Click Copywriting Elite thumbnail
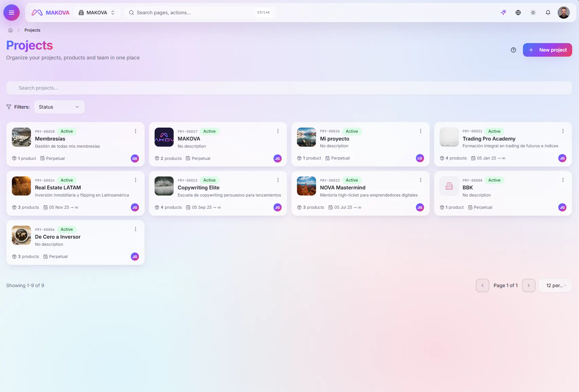579x392 pixels. (x=164, y=186)
